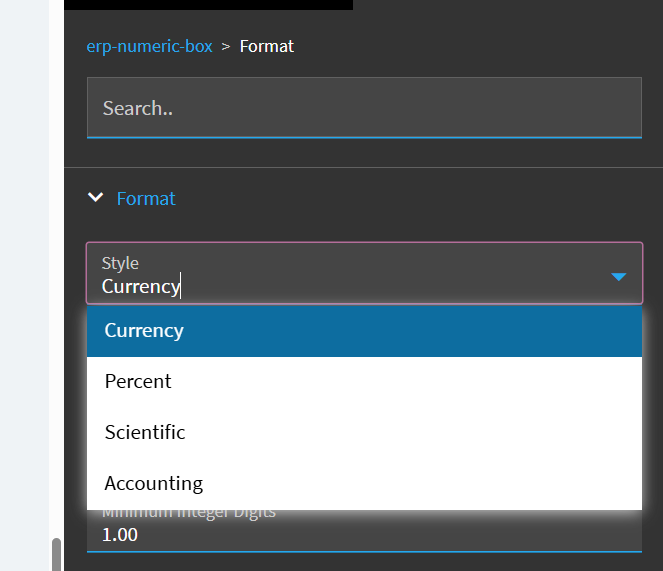This screenshot has width=663, height=571.
Task: Click the black bar at top
Action: point(208,4)
